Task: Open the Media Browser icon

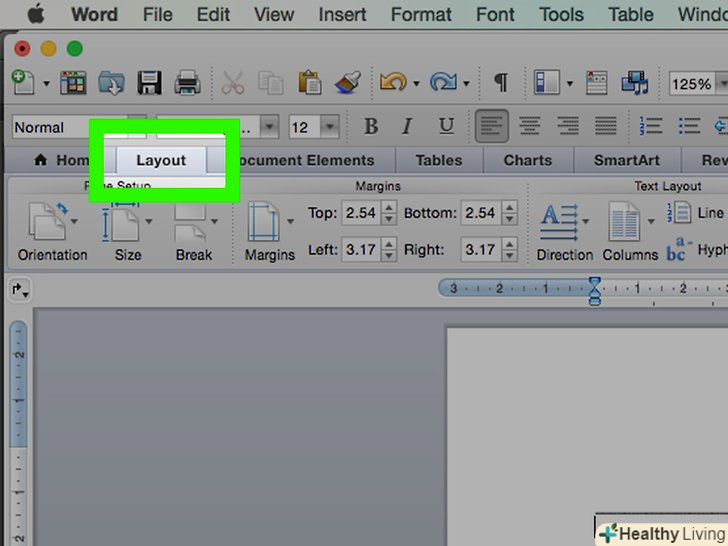Action: 635,83
